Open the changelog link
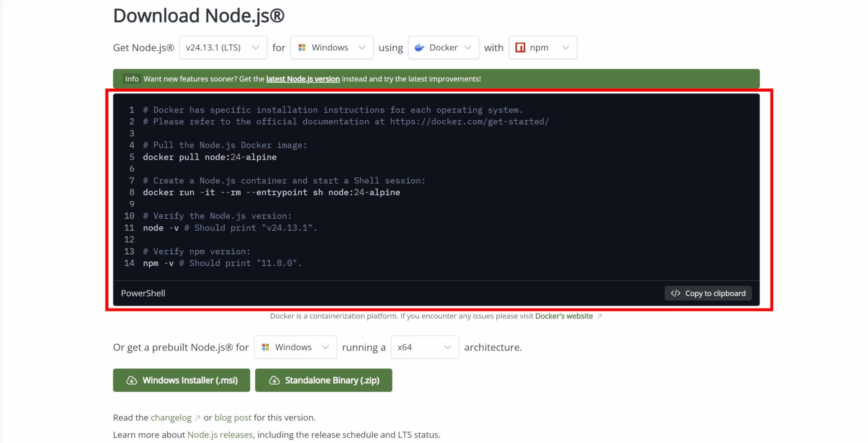Image resolution: width=868 pixels, height=443 pixels. tap(171, 418)
